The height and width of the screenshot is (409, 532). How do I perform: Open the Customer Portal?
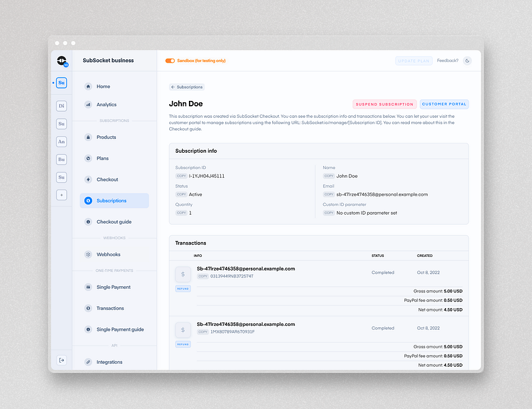[x=444, y=104]
